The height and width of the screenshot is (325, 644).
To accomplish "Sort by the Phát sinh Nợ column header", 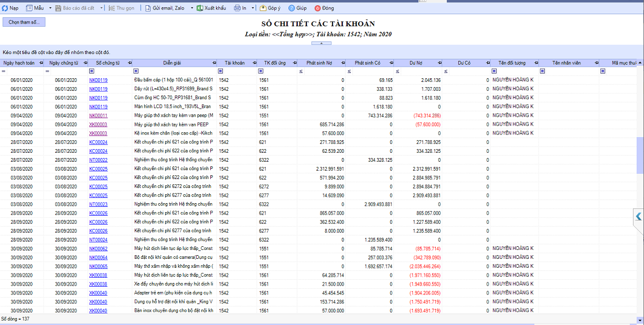I will 319,63.
